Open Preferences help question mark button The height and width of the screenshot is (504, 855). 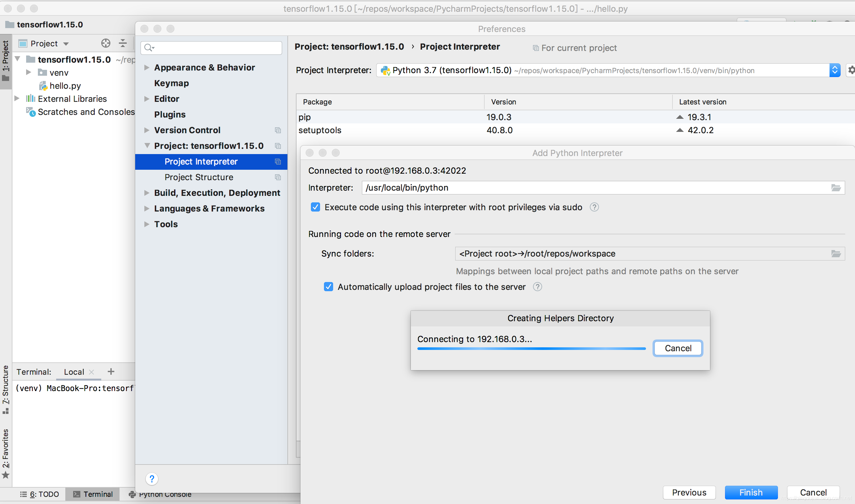click(x=152, y=479)
